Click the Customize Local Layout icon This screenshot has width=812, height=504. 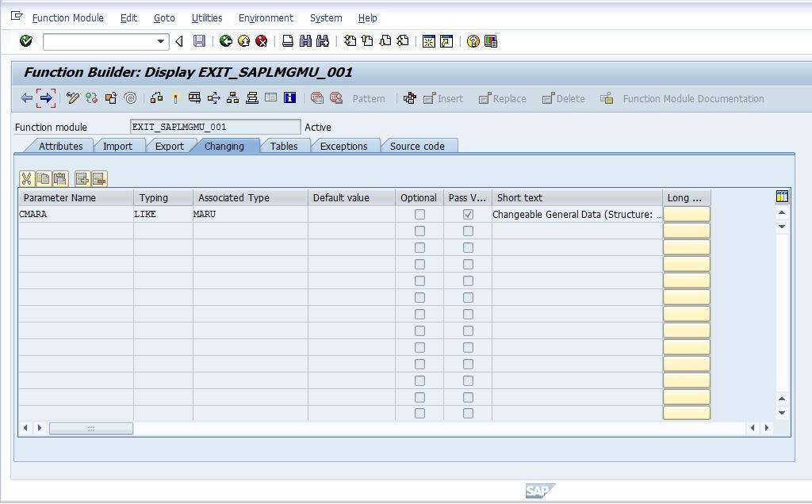click(490, 41)
